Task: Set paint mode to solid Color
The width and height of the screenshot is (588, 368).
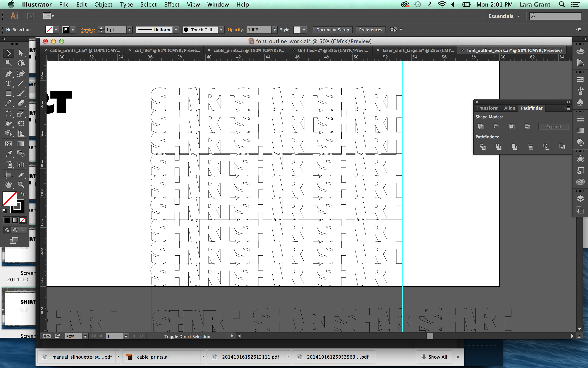Action: pos(7,220)
